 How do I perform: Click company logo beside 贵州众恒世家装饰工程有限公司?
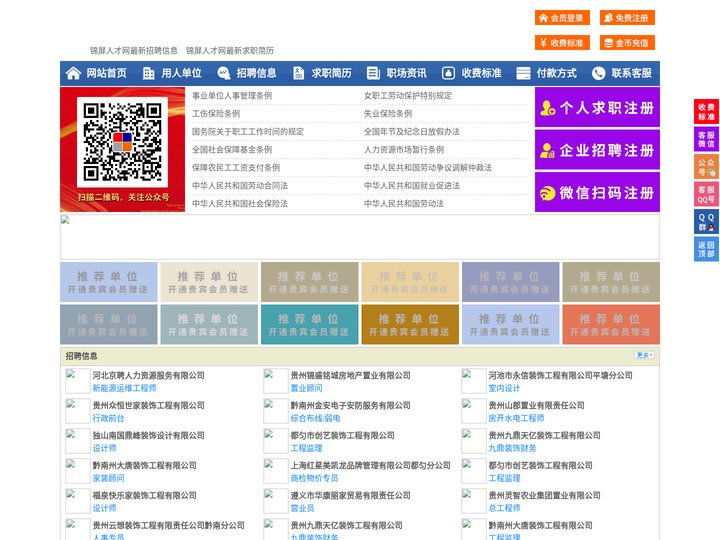click(78, 411)
